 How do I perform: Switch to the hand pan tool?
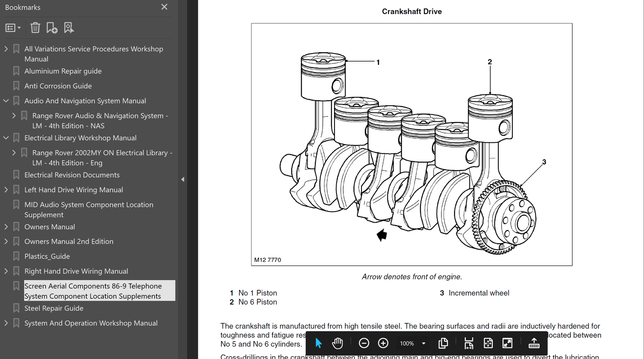(337, 343)
